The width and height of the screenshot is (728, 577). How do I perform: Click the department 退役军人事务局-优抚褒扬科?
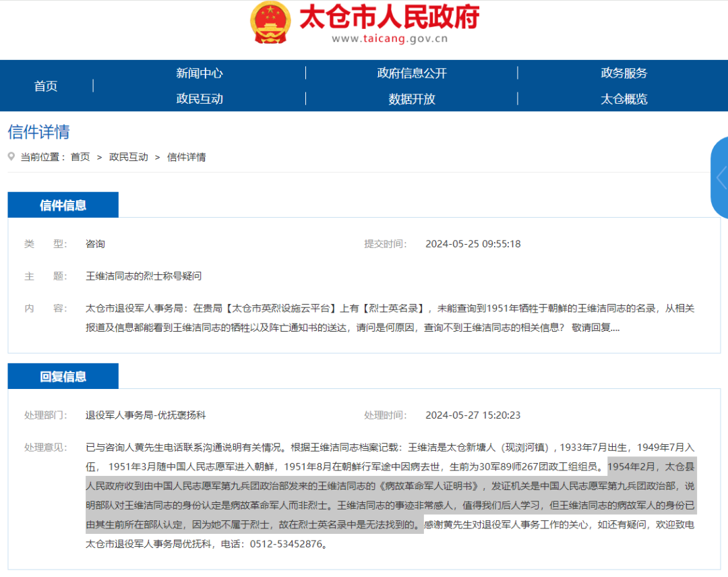tap(146, 415)
